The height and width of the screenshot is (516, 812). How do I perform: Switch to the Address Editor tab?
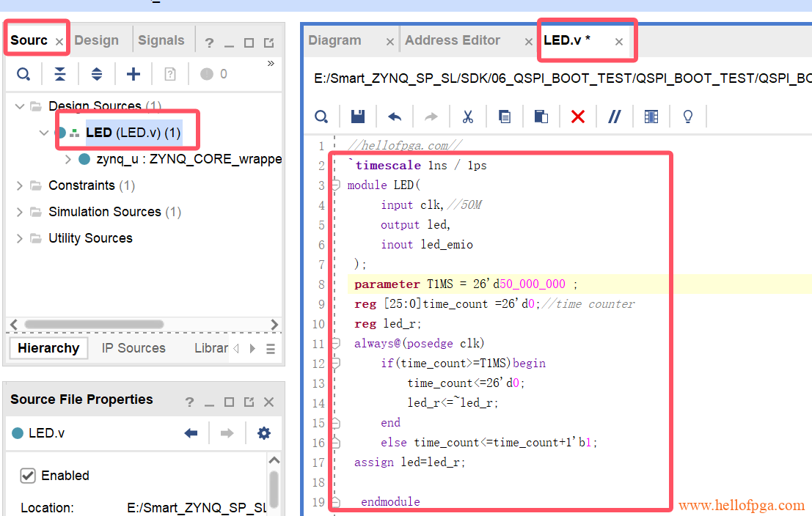(x=453, y=41)
